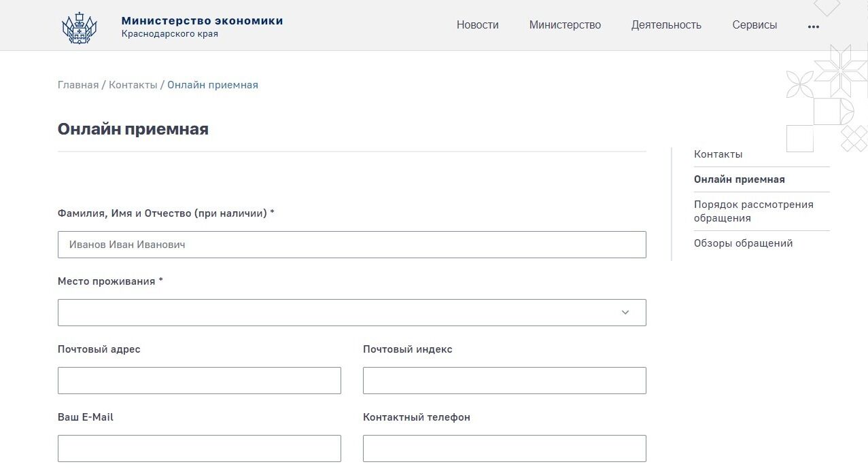Image resolution: width=868 pixels, height=475 pixels.
Task: Expand the Место проживания dropdown
Action: [x=352, y=313]
